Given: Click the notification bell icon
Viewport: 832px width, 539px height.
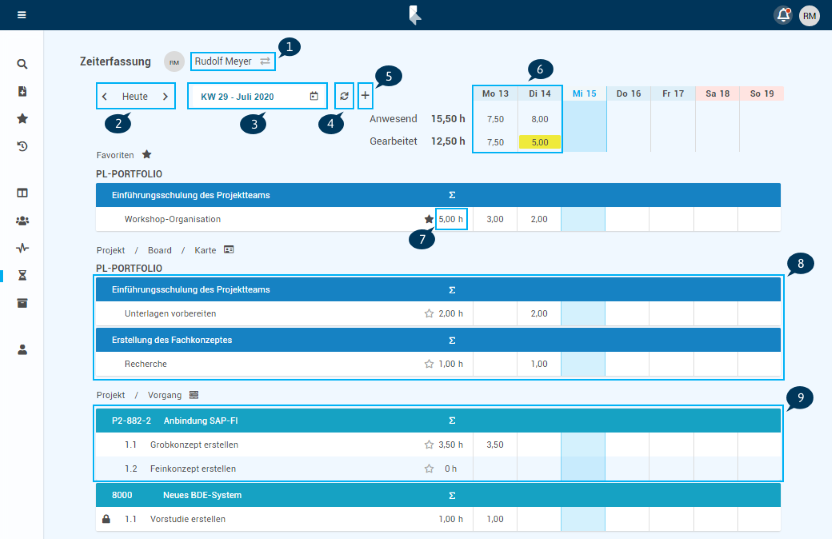Looking at the screenshot, I should [x=782, y=15].
